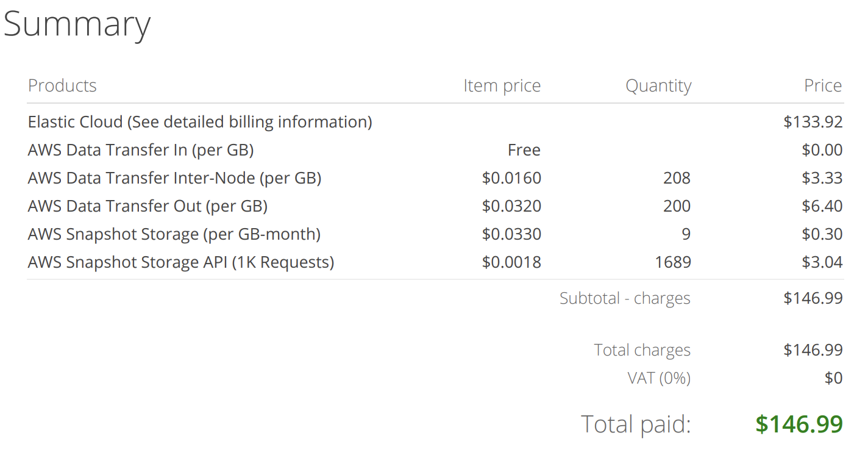Select the Item price column header

(x=502, y=85)
